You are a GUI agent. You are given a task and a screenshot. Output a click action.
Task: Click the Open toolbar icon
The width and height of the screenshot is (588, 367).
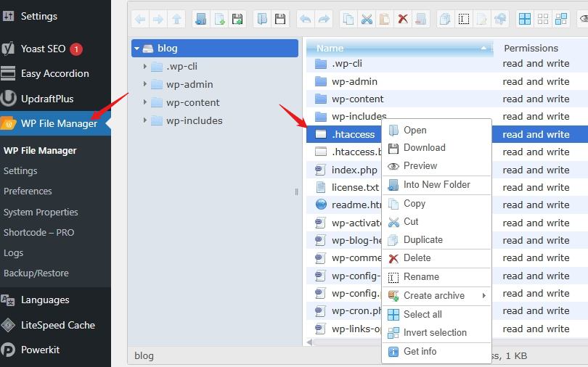(262, 19)
